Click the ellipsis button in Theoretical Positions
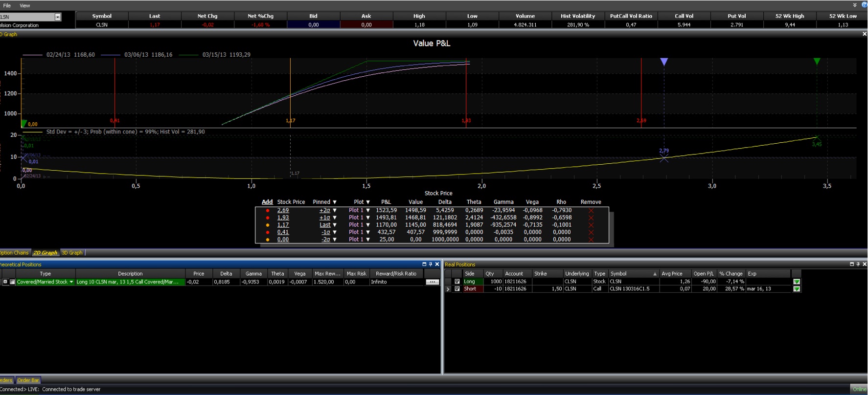The image size is (868, 395). 432,282
